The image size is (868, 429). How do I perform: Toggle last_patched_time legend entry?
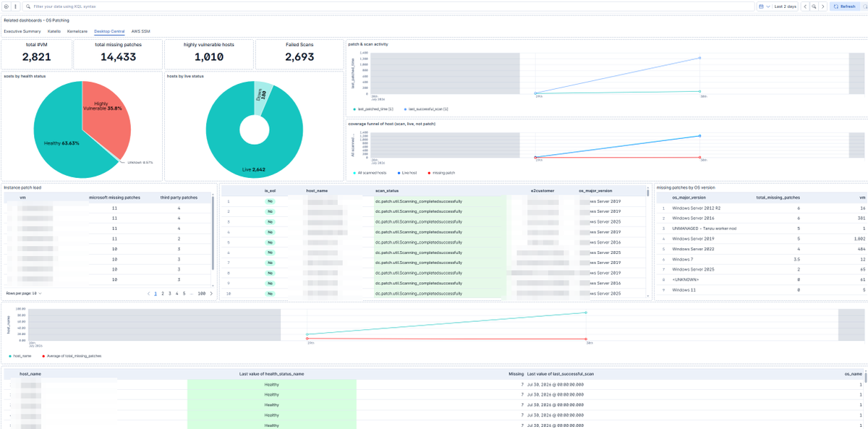tap(374, 109)
